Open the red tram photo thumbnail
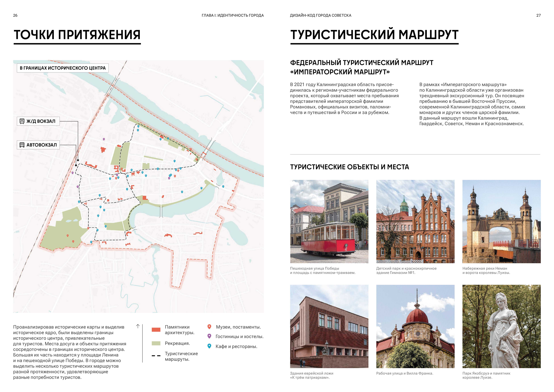The image size is (554, 392). [x=329, y=221]
